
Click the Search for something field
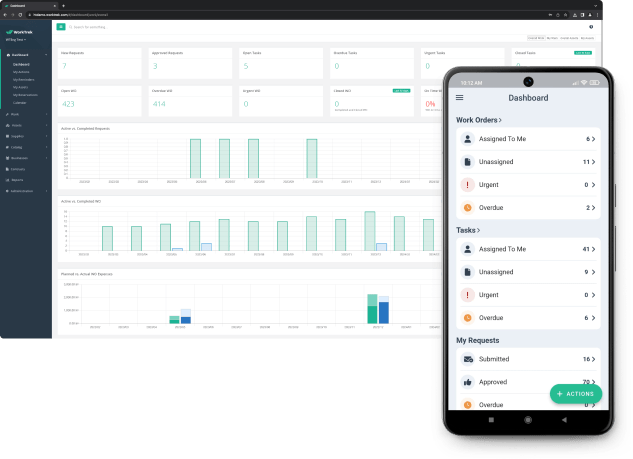click(100, 27)
